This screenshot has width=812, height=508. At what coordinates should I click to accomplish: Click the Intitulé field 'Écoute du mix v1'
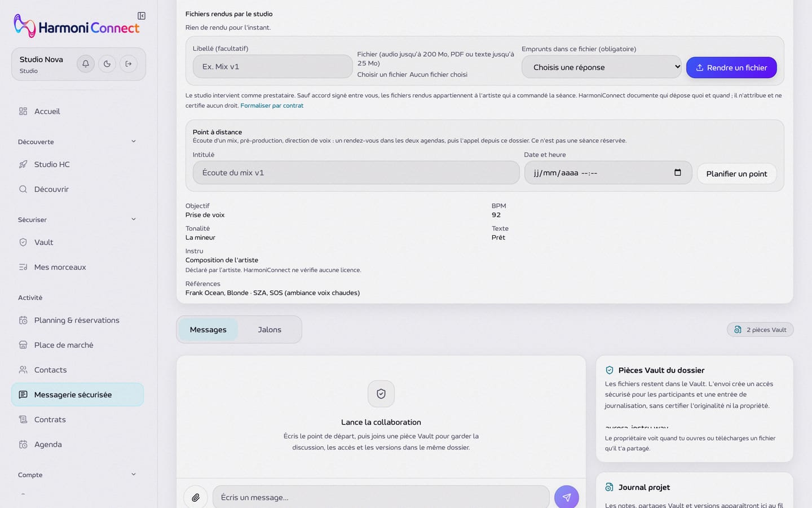point(356,173)
